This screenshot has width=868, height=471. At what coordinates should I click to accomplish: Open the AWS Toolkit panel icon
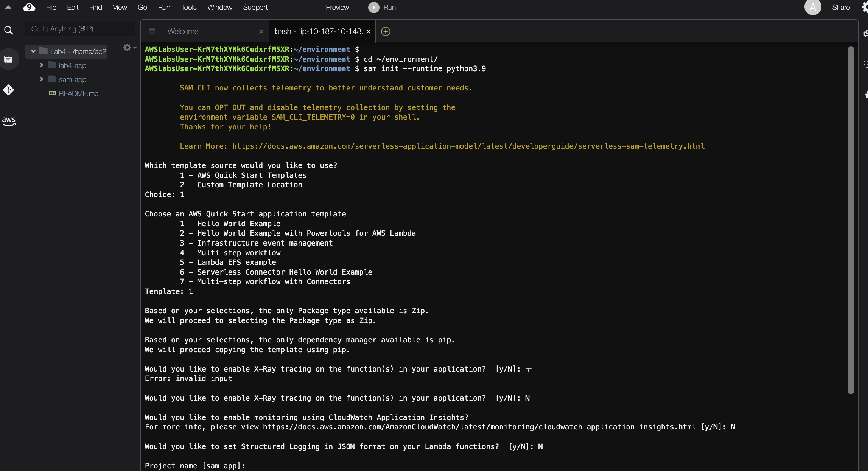8,121
